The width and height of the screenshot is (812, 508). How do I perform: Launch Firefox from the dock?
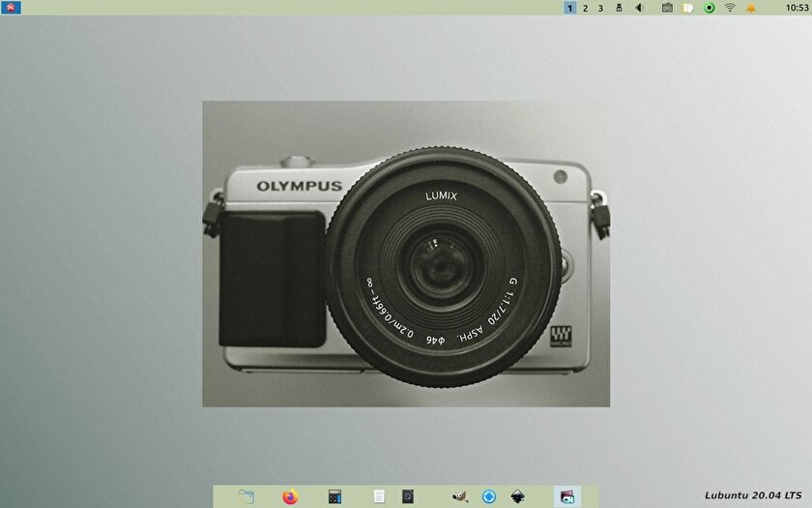point(290,496)
